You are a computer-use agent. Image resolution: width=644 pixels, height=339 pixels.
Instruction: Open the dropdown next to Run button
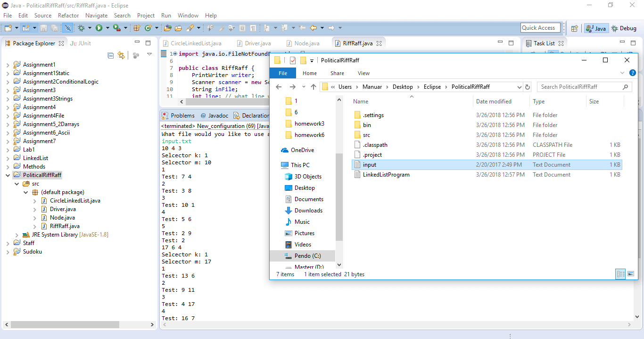pos(107,28)
